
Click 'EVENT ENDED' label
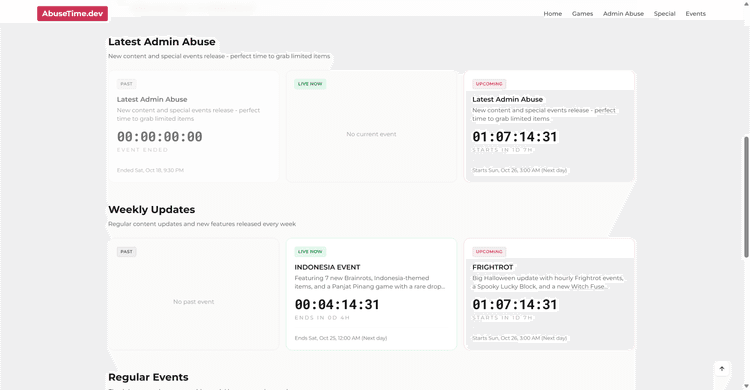coord(143,150)
